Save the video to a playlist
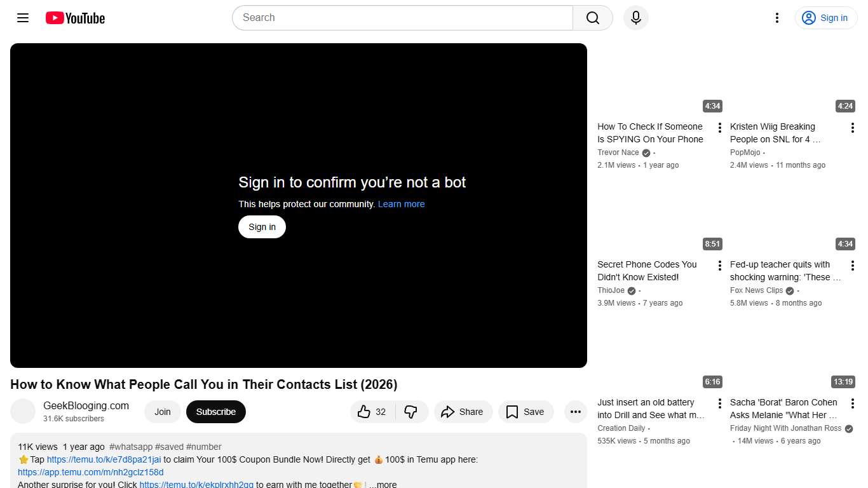This screenshot has height=488, width=868. pyautogui.click(x=526, y=412)
